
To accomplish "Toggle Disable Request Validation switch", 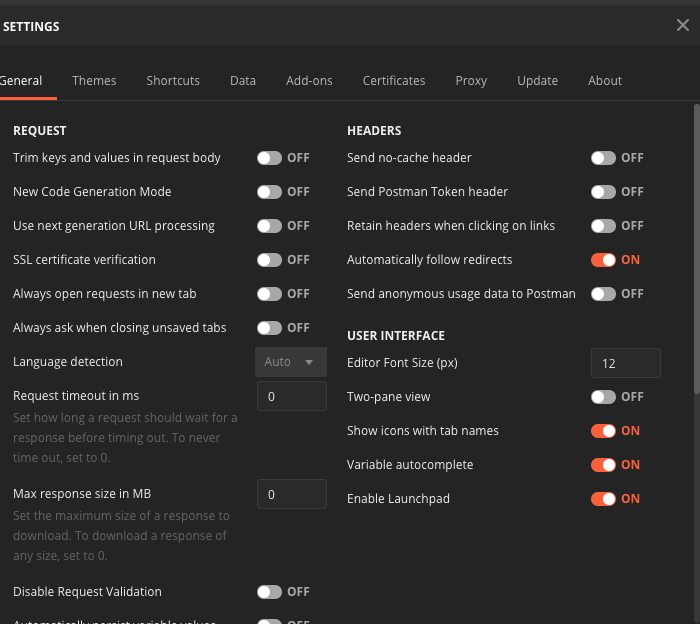I will pos(269,592).
